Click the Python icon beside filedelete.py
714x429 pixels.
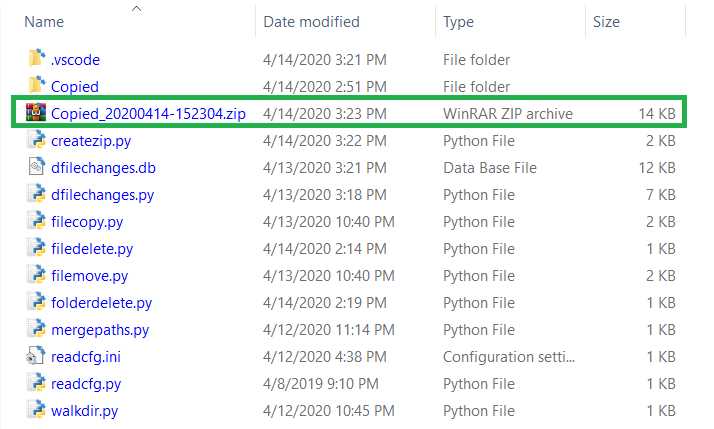tap(36, 248)
